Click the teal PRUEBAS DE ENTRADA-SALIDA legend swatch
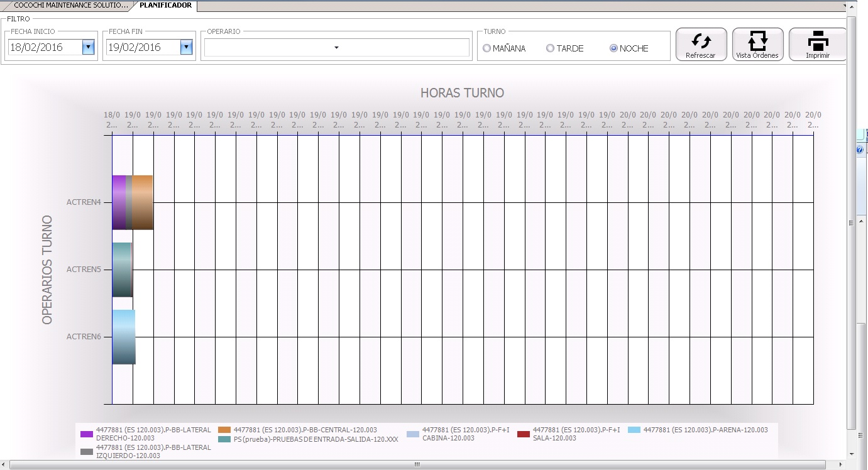This screenshot has height=470, width=868. click(x=224, y=439)
